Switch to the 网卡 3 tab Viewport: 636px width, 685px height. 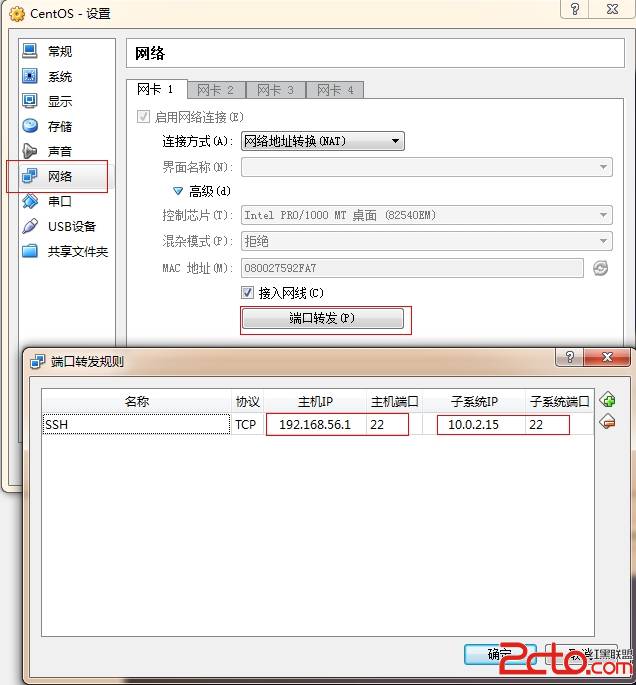[x=276, y=90]
